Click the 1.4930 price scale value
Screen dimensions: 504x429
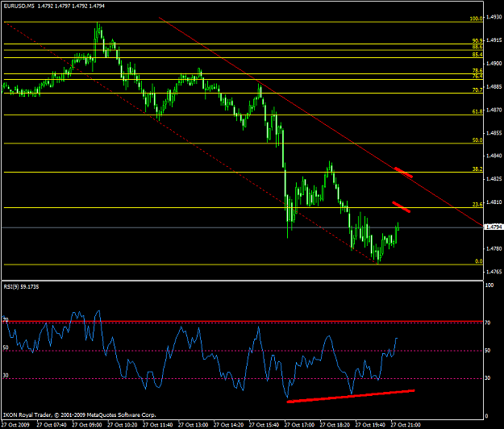[x=494, y=17]
